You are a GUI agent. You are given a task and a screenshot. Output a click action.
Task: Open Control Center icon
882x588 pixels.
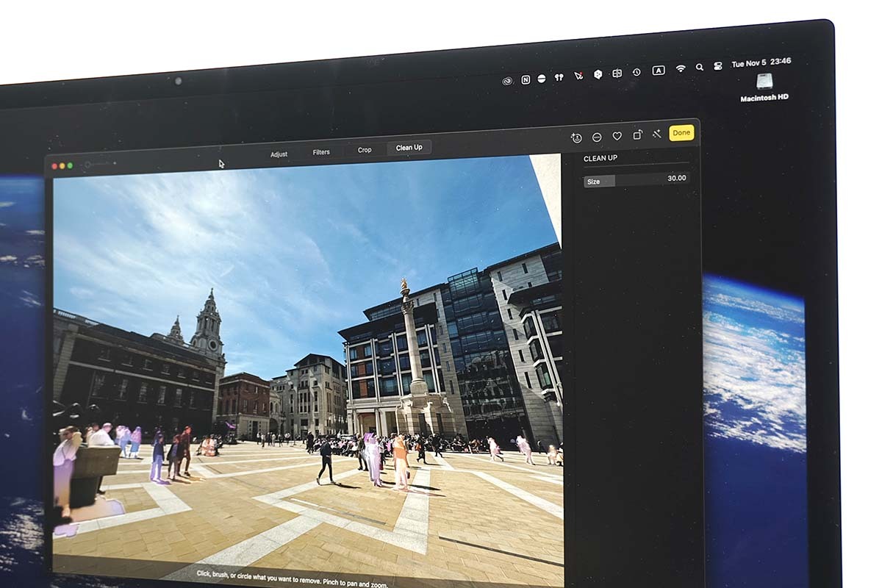click(x=720, y=66)
